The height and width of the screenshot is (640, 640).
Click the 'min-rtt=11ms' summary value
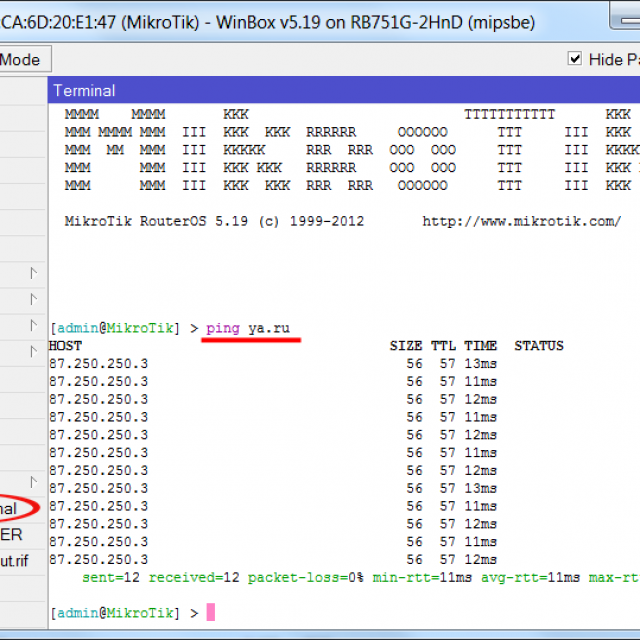click(x=422, y=578)
